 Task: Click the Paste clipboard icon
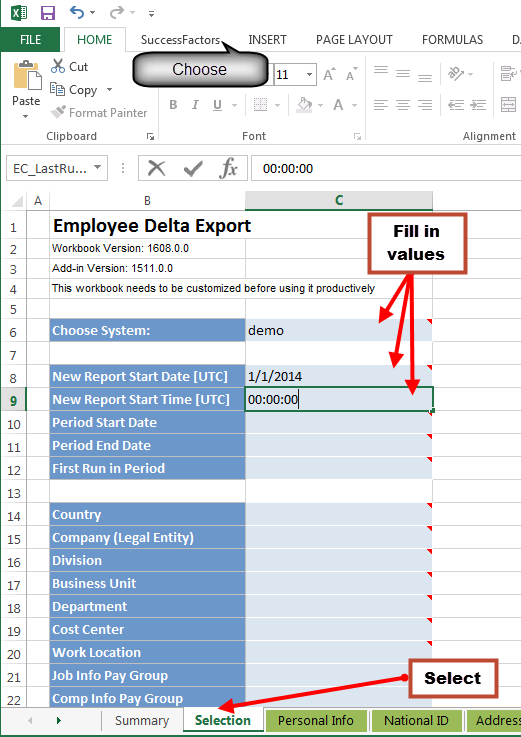click(26, 76)
